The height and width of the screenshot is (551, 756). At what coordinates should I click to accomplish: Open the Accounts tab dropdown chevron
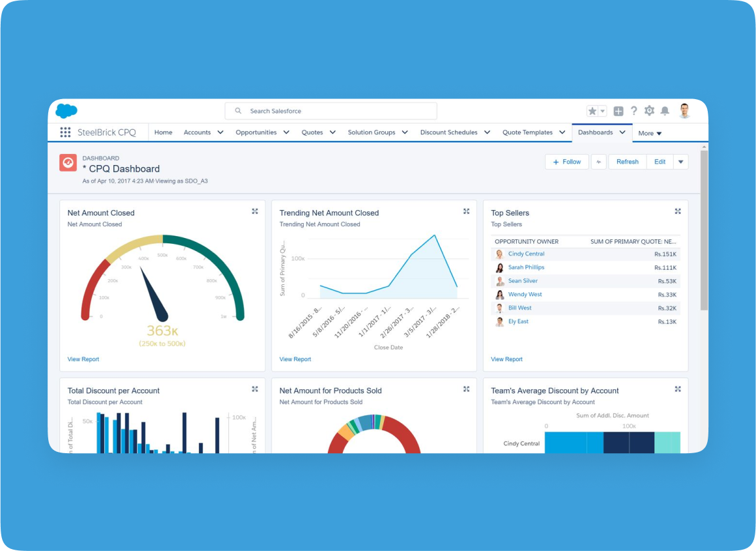coord(220,132)
